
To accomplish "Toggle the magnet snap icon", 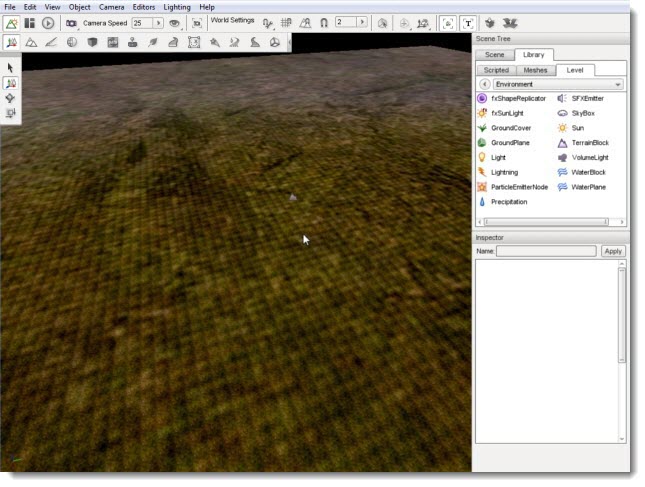I will [324, 22].
